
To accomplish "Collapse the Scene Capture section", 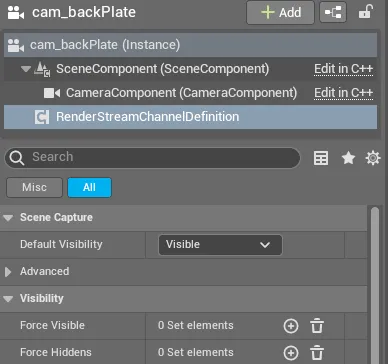I will click(8, 218).
